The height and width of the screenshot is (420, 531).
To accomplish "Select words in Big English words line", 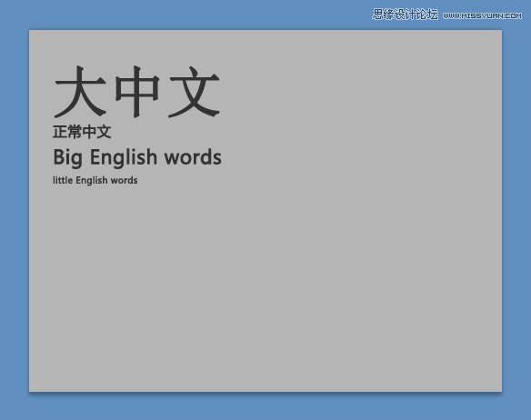I will (x=193, y=158).
